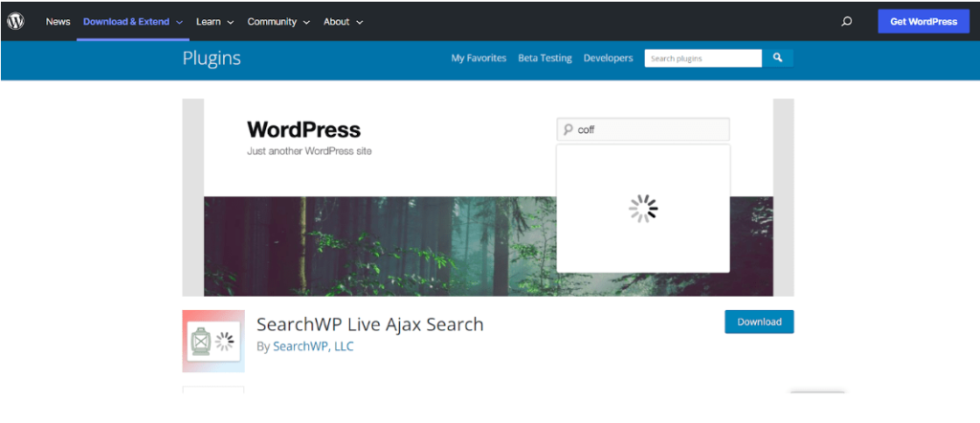Expand the Community menu chevron
The width and height of the screenshot is (980, 423).
coord(306,22)
